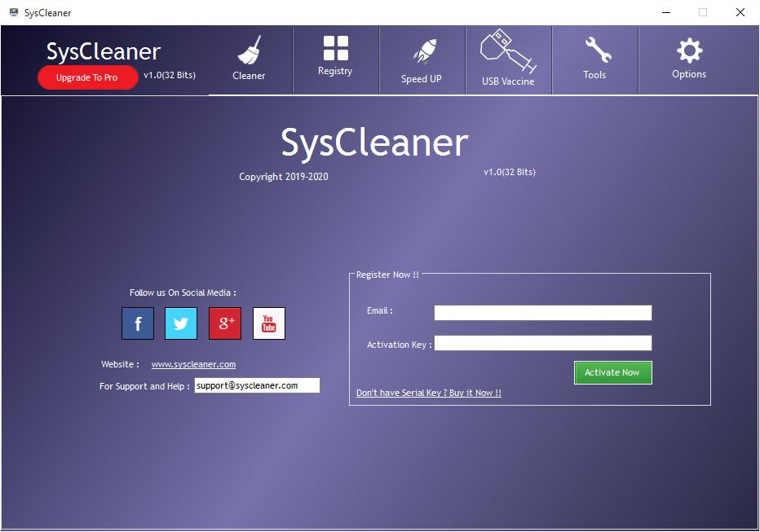
Task: Visit the Facebook social page
Action: click(x=138, y=323)
